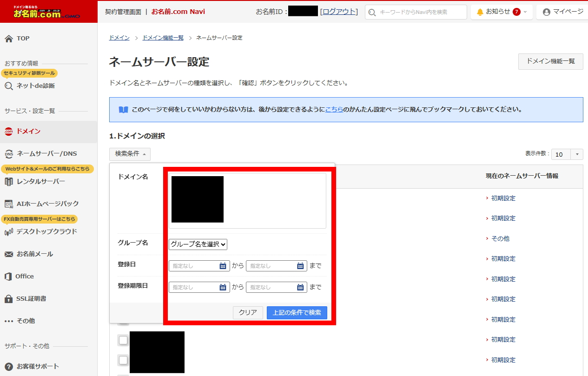
Task: Click the 登録日 start date field
Action: (x=199, y=266)
